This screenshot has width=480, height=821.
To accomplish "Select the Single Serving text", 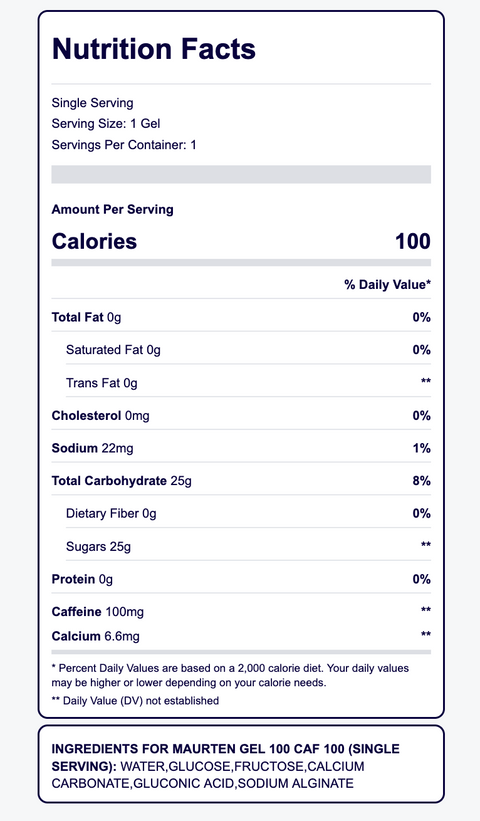I will (92, 103).
